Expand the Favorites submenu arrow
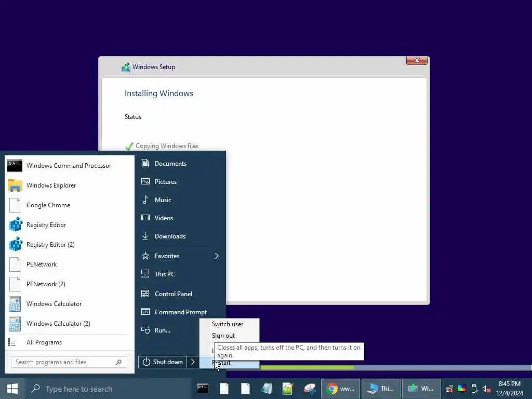The height and width of the screenshot is (399, 532). [x=217, y=256]
